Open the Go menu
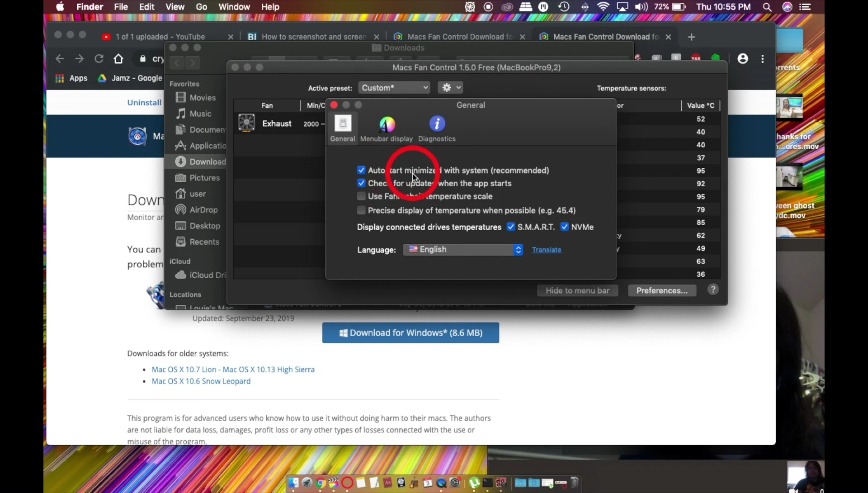 coord(202,7)
